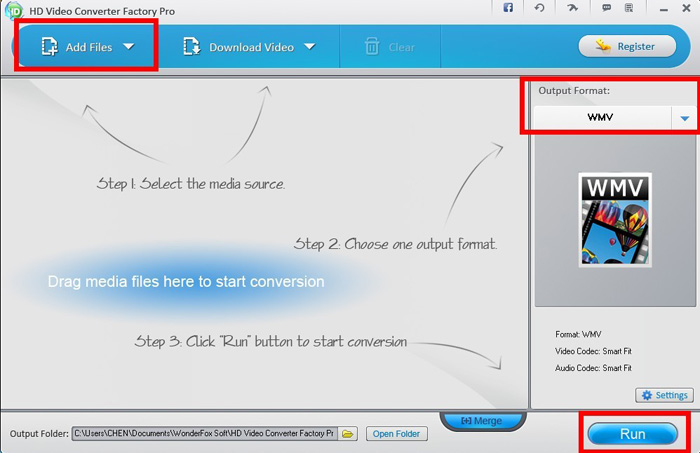Viewport: 700px width, 453px height.
Task: Browse using the yellow folder icon
Action: tap(348, 433)
